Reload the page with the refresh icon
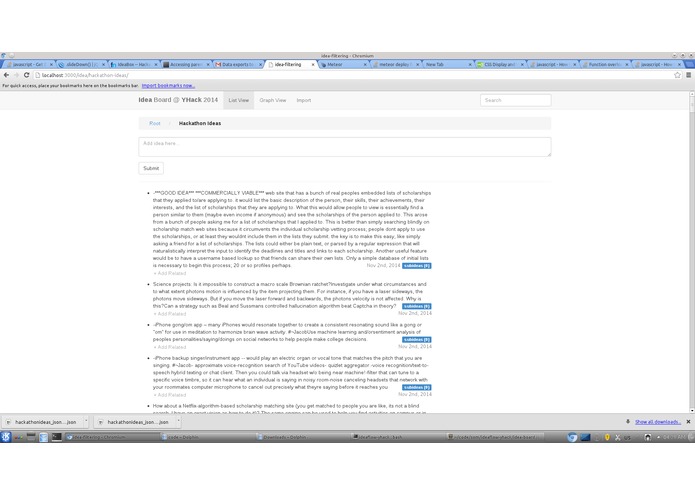The image size is (695, 494). point(27,75)
